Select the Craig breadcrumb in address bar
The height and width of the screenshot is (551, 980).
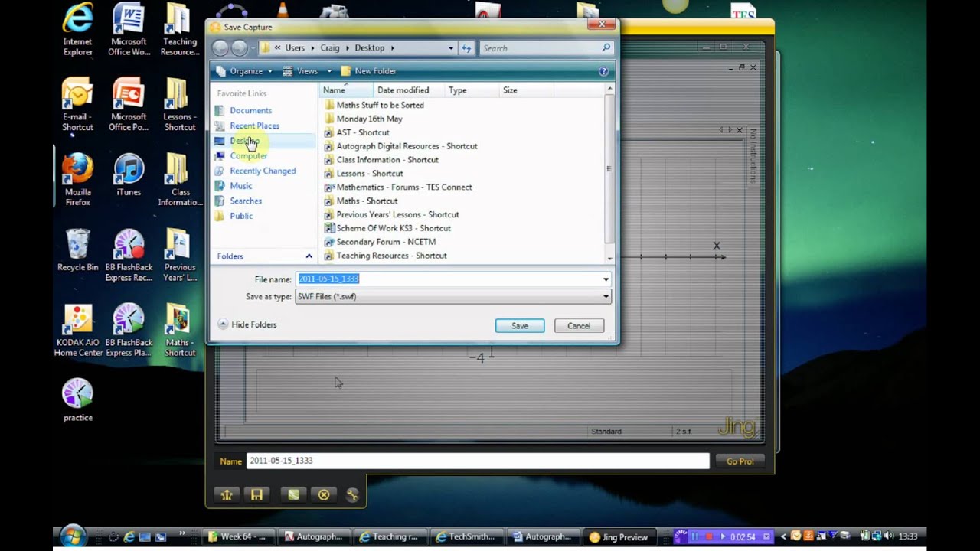pos(330,48)
